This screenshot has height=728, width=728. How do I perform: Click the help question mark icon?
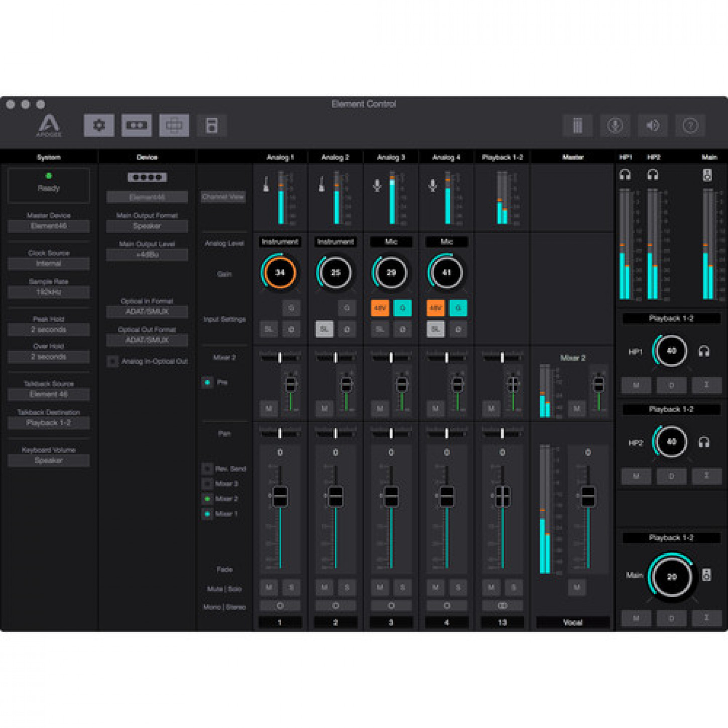pyautogui.click(x=690, y=126)
